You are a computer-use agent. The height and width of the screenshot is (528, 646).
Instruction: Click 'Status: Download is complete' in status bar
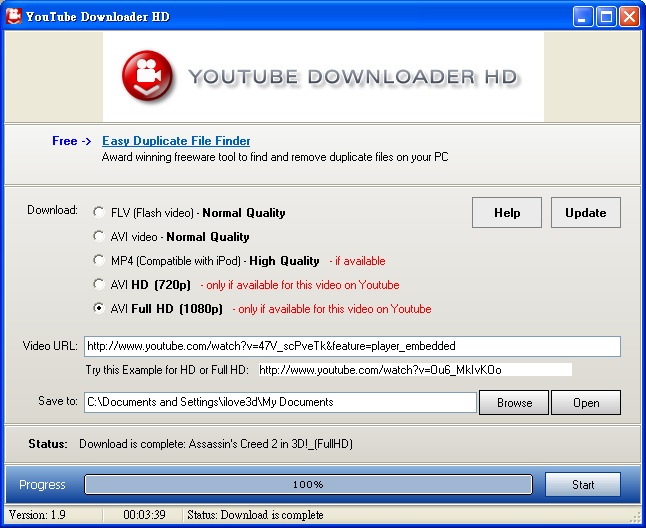[x=255, y=515]
